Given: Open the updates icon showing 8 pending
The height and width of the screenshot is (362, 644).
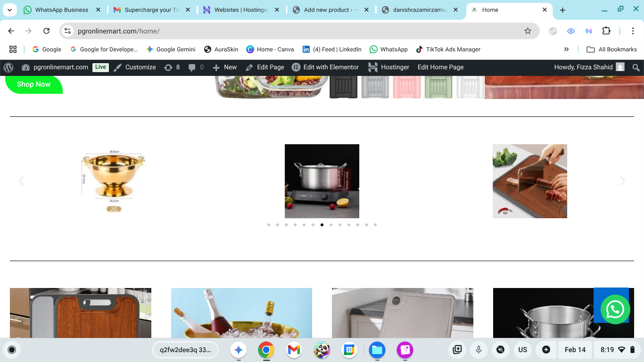Looking at the screenshot, I should point(172,67).
